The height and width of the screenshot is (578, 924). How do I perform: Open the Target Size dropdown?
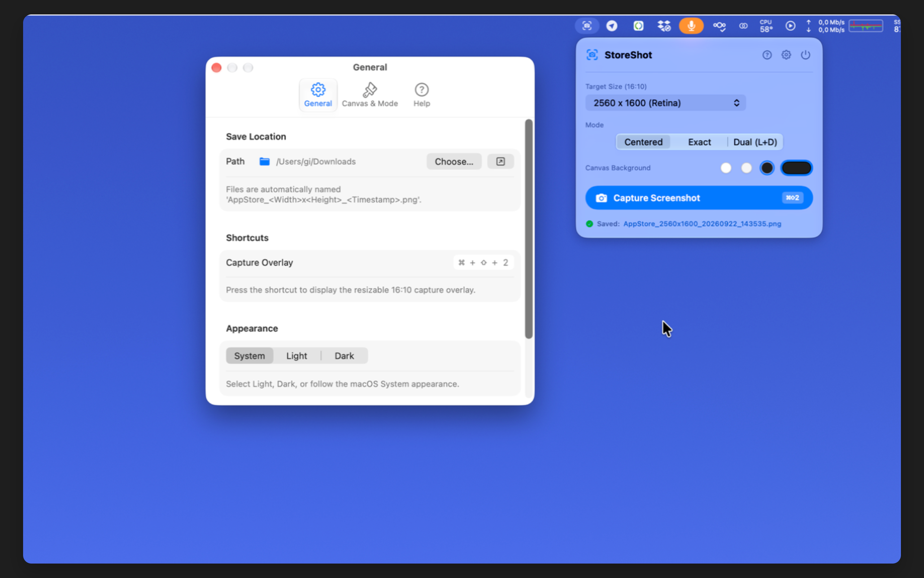point(666,103)
